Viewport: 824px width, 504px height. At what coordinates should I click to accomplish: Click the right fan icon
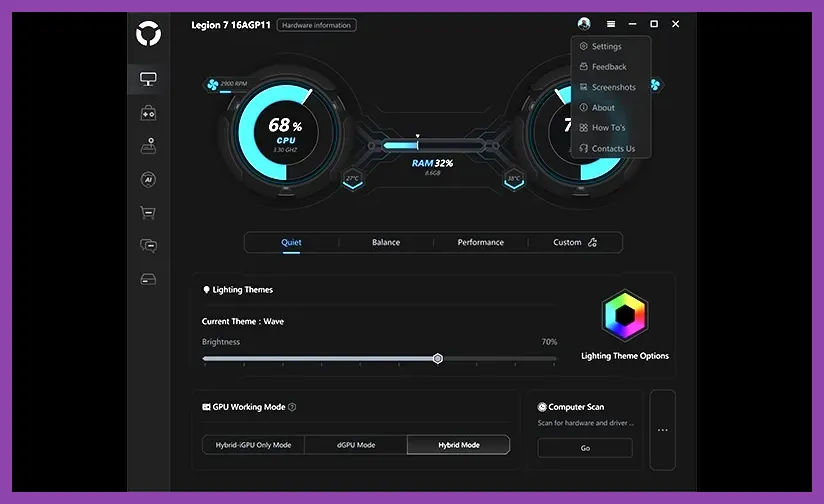(655, 85)
